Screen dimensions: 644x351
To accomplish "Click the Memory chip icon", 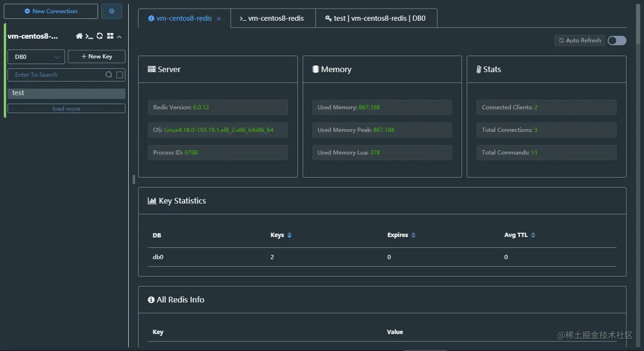I will [315, 69].
